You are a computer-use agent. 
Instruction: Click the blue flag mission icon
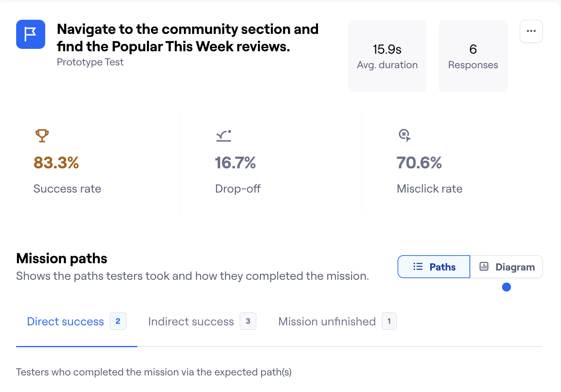[x=31, y=34]
